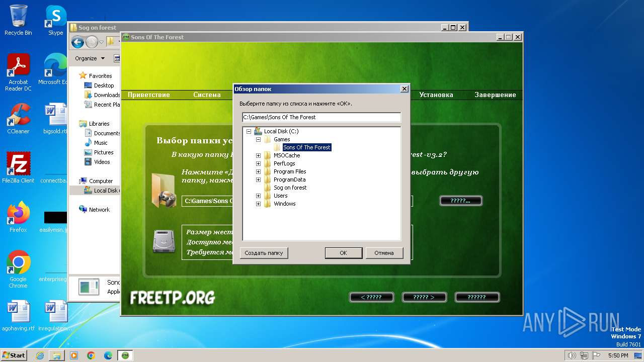
Task: Select Sog on forest folder in tree
Action: click(290, 188)
